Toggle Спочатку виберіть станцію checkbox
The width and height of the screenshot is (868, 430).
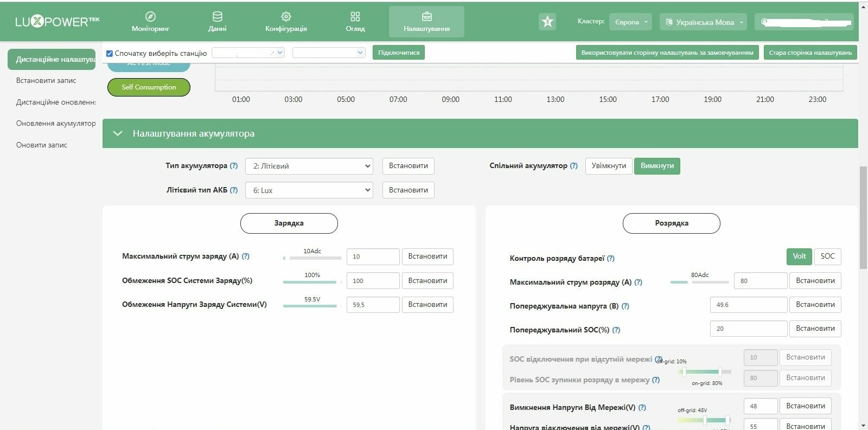tap(110, 53)
